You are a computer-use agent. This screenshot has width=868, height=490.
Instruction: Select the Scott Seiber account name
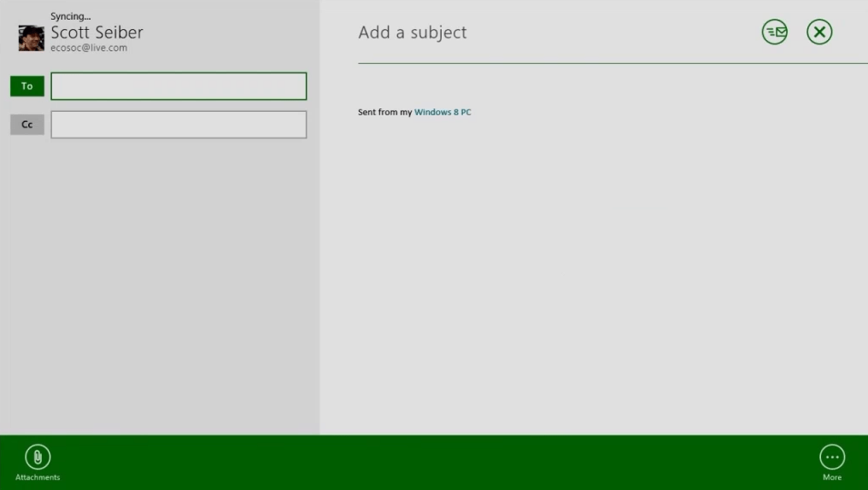(x=97, y=32)
